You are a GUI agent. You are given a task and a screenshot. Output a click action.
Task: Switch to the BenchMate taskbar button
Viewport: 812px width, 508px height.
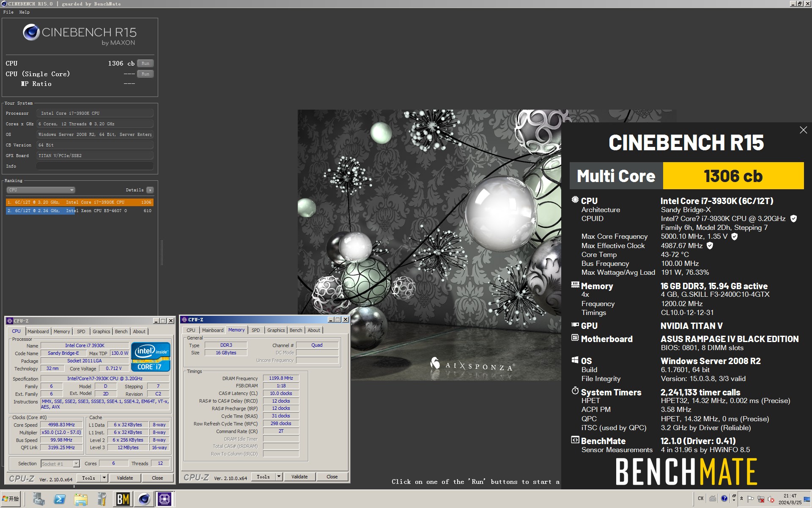click(x=123, y=499)
